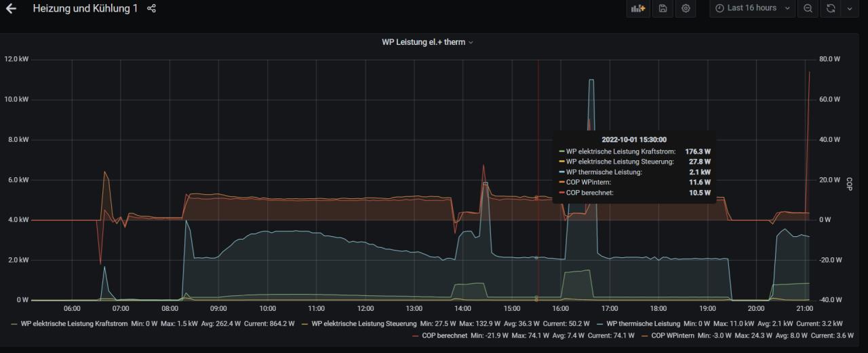Screen dimensions: 868x353
Task: Click the 80.0 W right axis label
Action: pos(829,59)
